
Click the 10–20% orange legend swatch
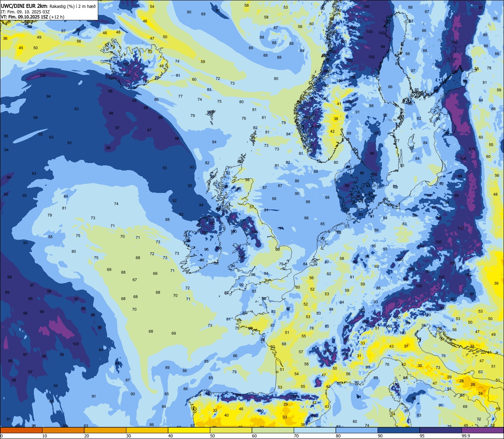(63, 430)
